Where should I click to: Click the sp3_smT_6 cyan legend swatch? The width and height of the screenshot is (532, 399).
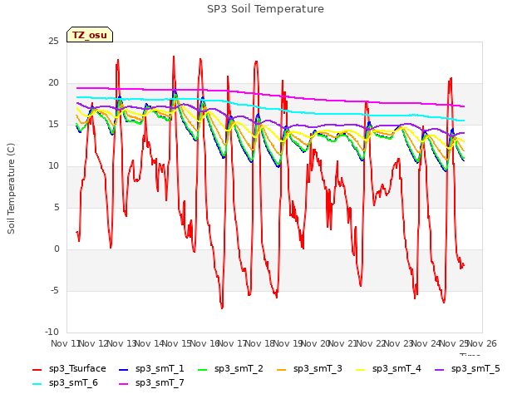[37, 384]
